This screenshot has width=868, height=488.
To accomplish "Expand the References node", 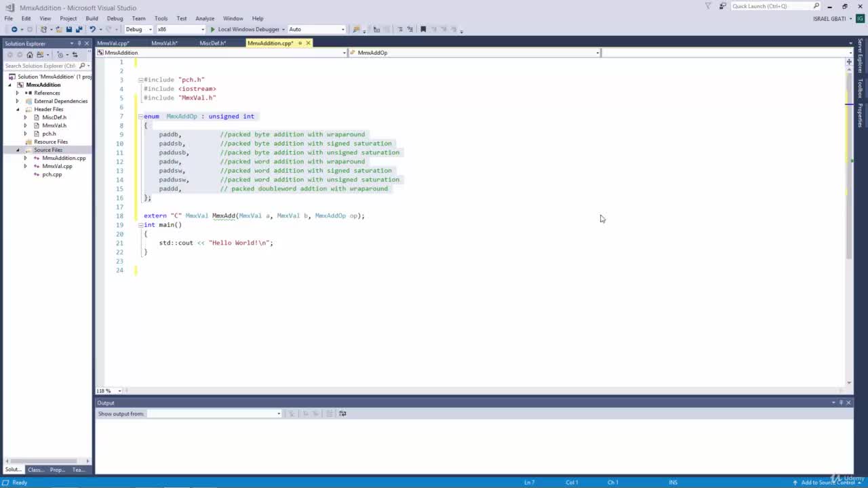I will 18,93.
